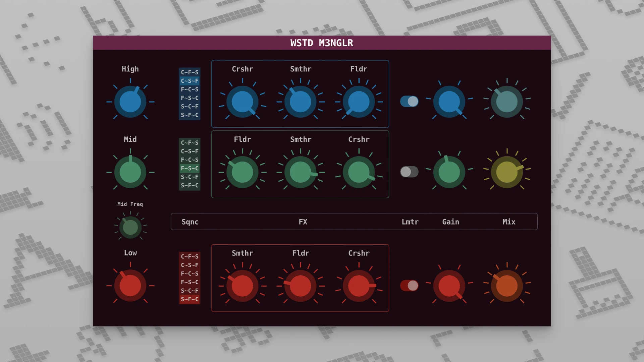This screenshot has width=644, height=362.
Task: Select C~F~S order in the High sequence list
Action: coord(189,72)
